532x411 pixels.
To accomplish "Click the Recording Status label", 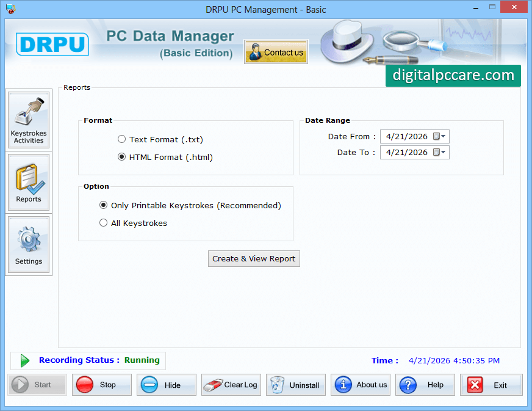I will click(x=79, y=360).
